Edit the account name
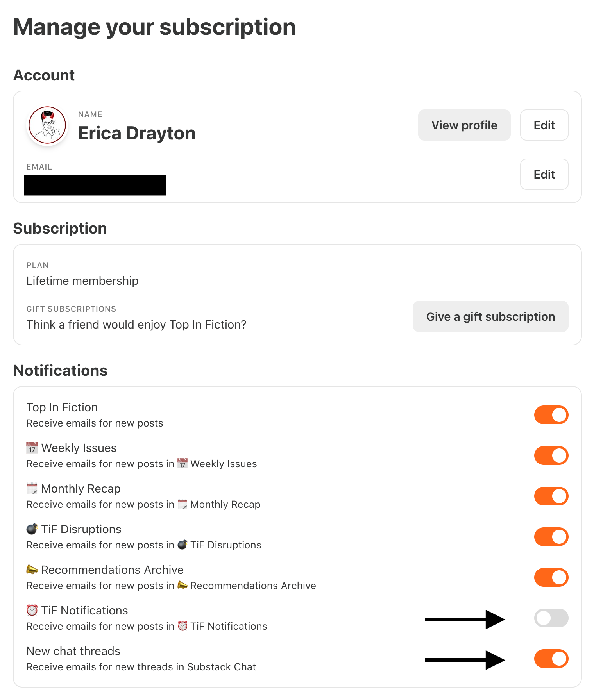The width and height of the screenshot is (594, 700). click(544, 125)
